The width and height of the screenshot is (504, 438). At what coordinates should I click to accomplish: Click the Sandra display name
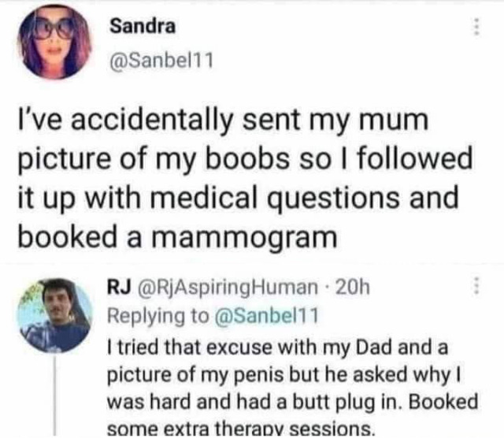coord(142,27)
